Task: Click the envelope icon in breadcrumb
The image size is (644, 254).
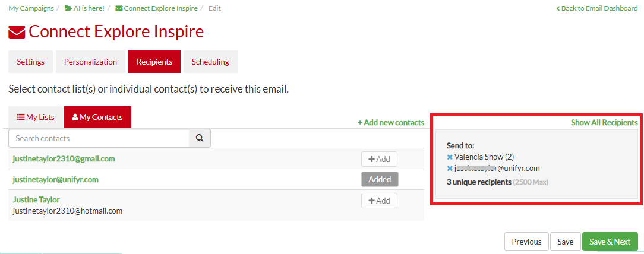Action: [x=119, y=8]
